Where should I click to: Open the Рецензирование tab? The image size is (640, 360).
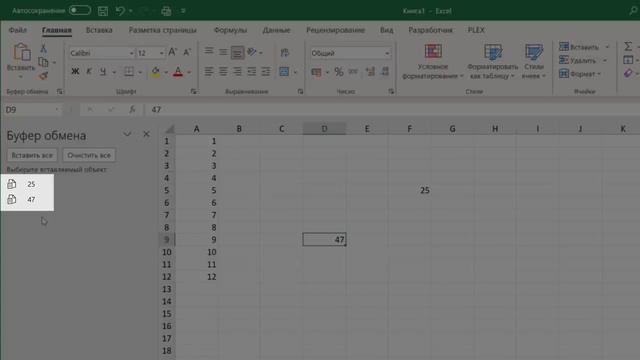pos(335,30)
